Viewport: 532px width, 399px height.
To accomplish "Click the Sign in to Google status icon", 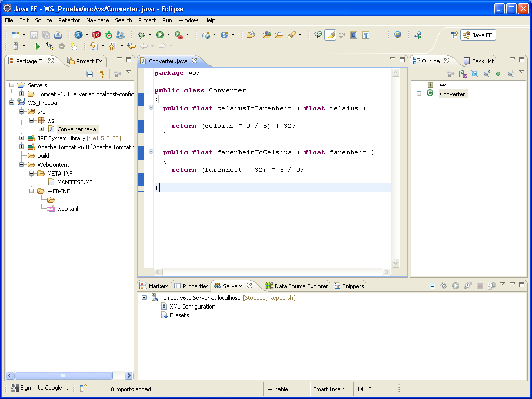I will [x=15, y=388].
